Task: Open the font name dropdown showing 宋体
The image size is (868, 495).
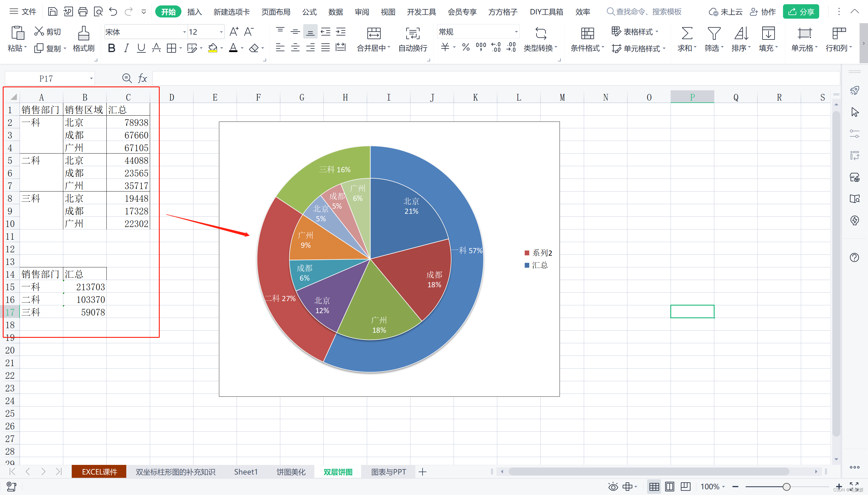Action: click(184, 32)
